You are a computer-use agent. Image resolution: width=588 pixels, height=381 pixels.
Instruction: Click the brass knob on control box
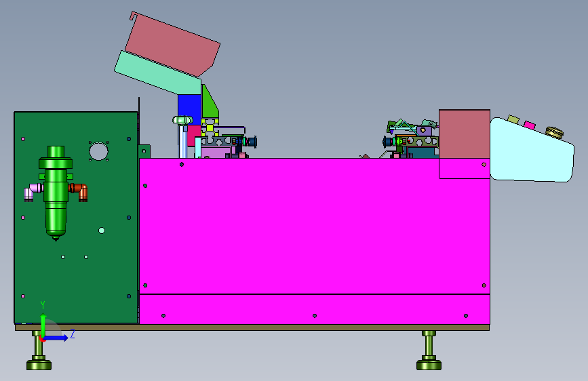[554, 132]
